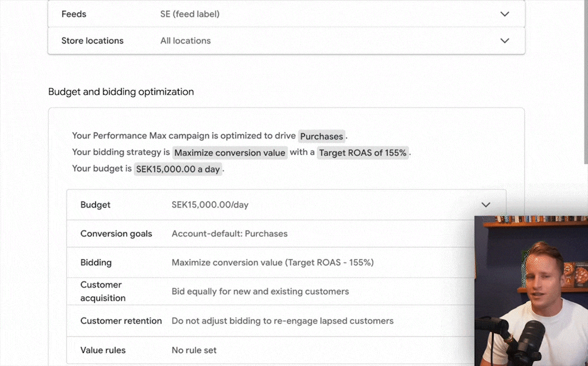
Task: Click the SE (feed label) value
Action: (189, 14)
